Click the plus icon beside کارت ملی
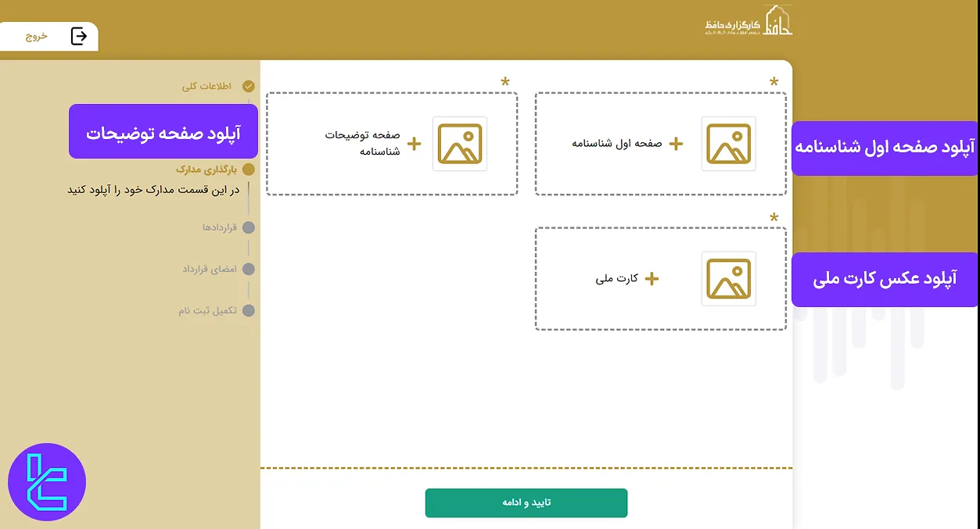 (651, 279)
